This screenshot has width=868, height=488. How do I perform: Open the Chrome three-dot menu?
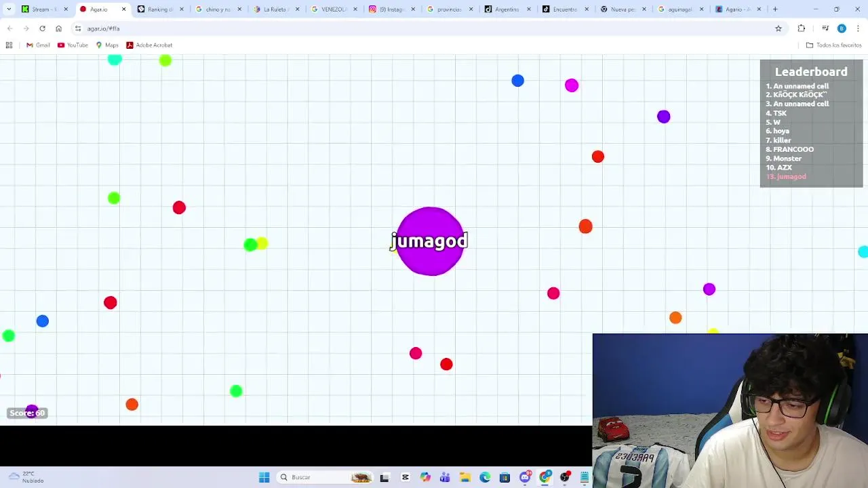858,28
